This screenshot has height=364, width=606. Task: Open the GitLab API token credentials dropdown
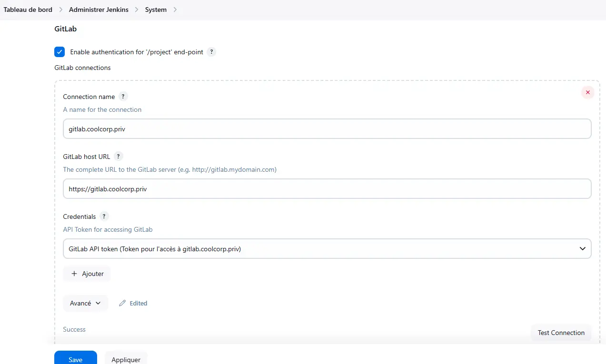click(x=327, y=249)
